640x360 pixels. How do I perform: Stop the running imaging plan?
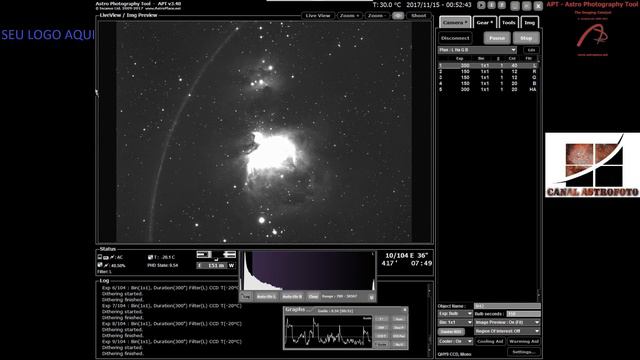(x=526, y=38)
